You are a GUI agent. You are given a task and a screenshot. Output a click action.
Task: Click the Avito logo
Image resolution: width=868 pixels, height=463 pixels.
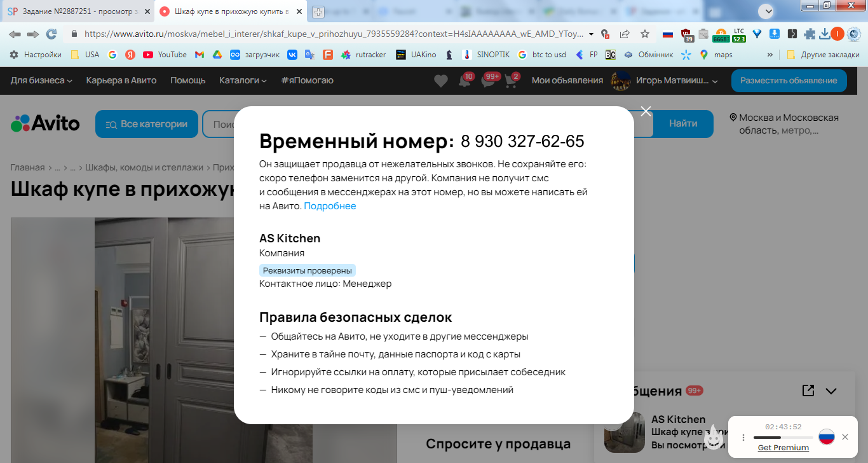pyautogui.click(x=45, y=123)
